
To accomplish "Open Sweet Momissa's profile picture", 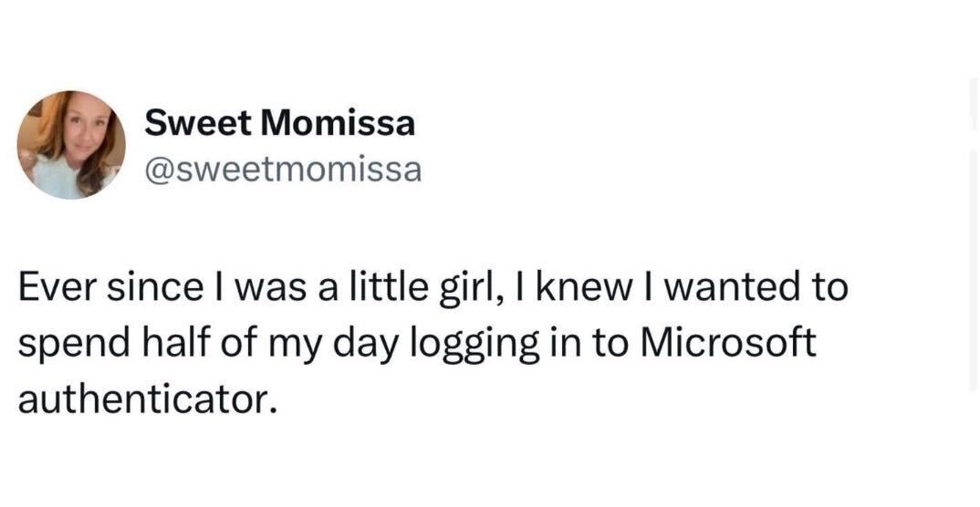I will click(71, 145).
